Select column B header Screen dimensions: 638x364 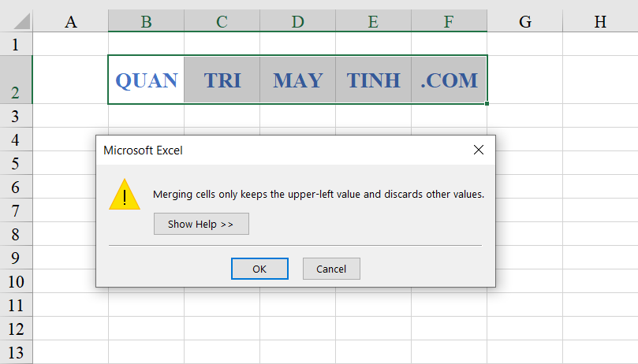point(146,21)
